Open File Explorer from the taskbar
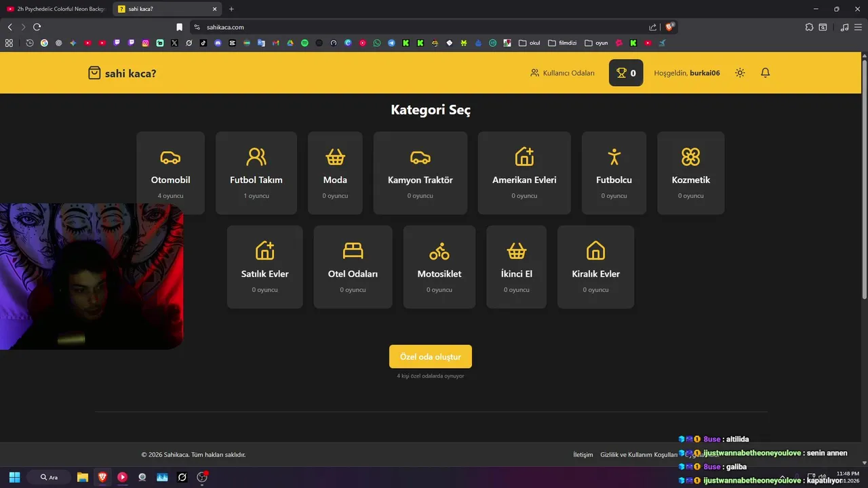 83,477
